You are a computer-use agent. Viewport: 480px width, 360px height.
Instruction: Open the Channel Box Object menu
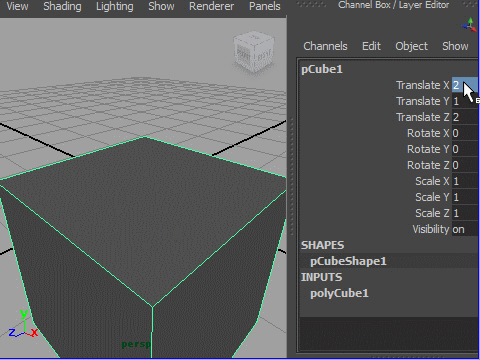pos(411,46)
